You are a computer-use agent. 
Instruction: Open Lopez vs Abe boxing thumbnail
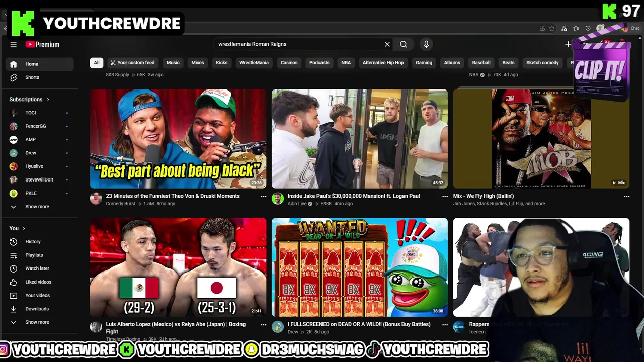point(178,267)
